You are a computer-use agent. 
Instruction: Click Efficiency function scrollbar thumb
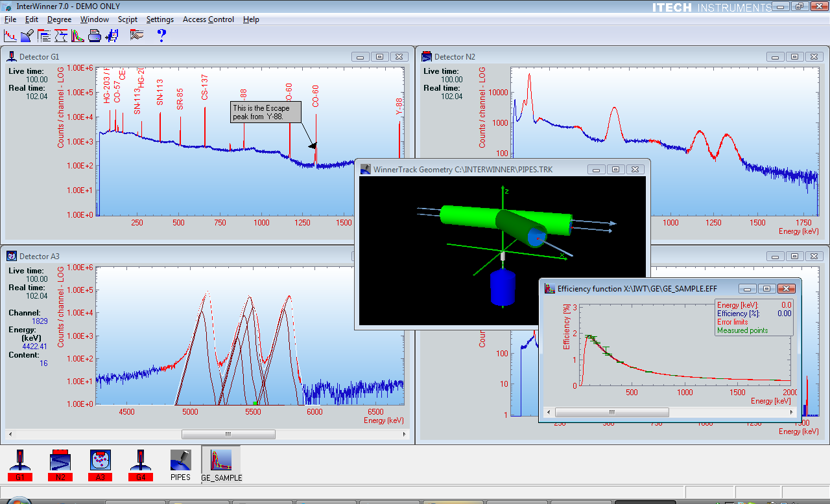pyautogui.click(x=611, y=412)
